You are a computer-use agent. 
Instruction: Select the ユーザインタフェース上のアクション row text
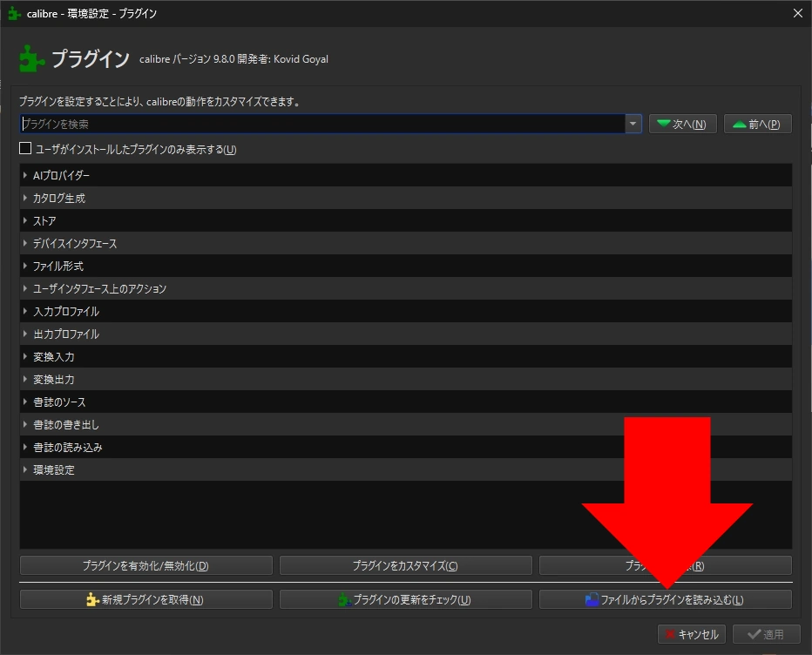click(99, 289)
